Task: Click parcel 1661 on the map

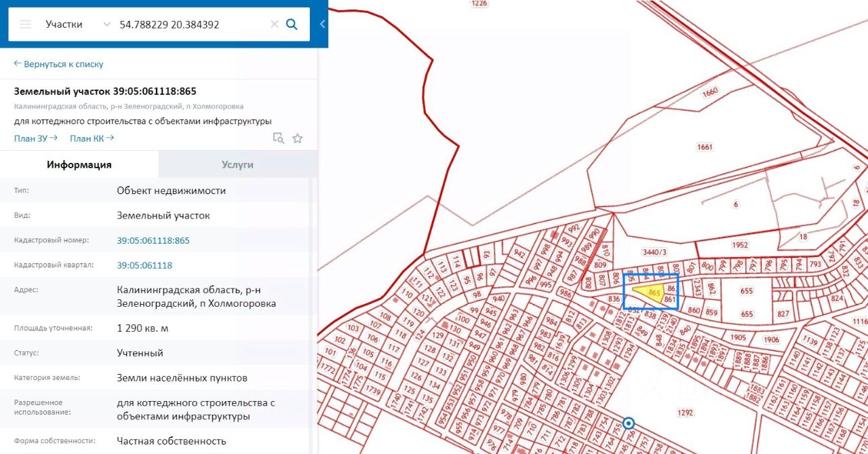Action: click(705, 147)
